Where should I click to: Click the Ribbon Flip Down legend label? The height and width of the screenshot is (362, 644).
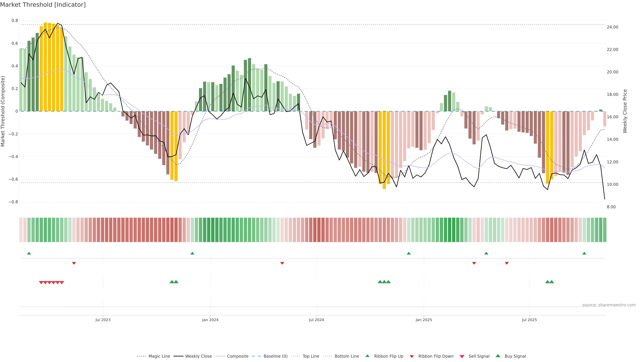[436, 356]
